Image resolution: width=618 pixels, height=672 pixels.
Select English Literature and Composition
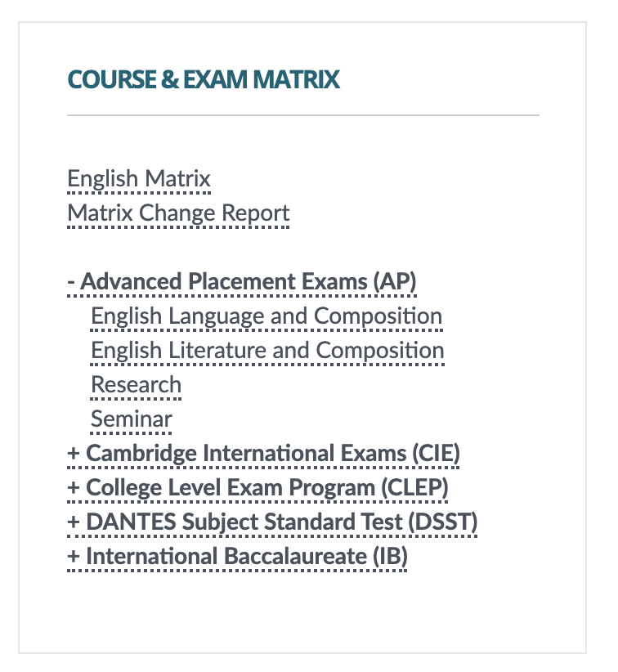pyautogui.click(x=267, y=351)
